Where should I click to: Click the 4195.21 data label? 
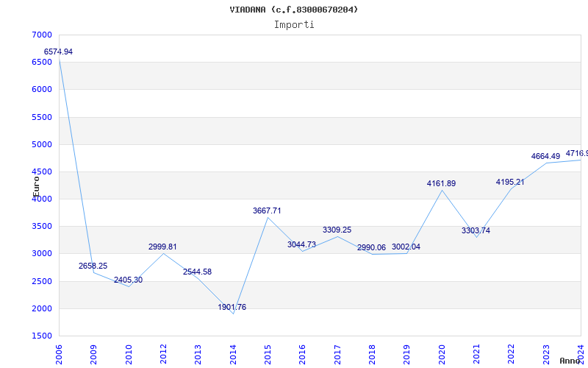[x=510, y=182]
